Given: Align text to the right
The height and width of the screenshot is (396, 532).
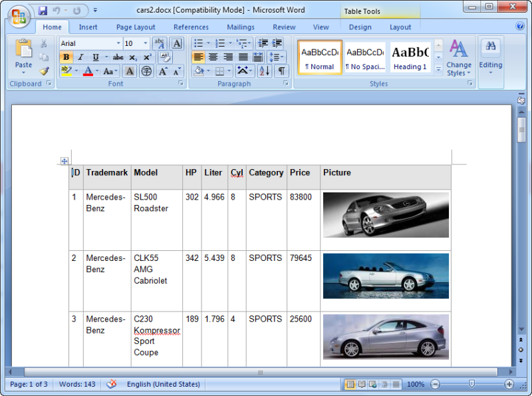Looking at the screenshot, I should [228, 57].
